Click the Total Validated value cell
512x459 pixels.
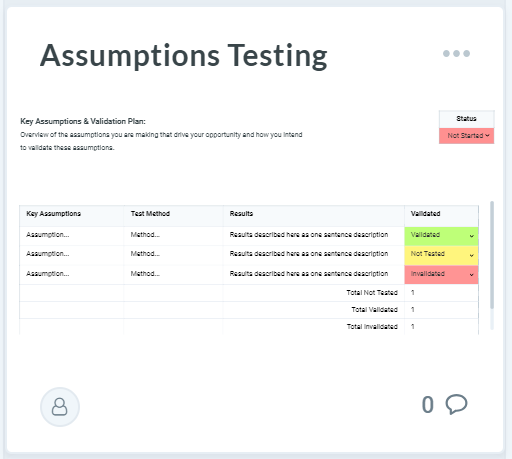(x=441, y=310)
